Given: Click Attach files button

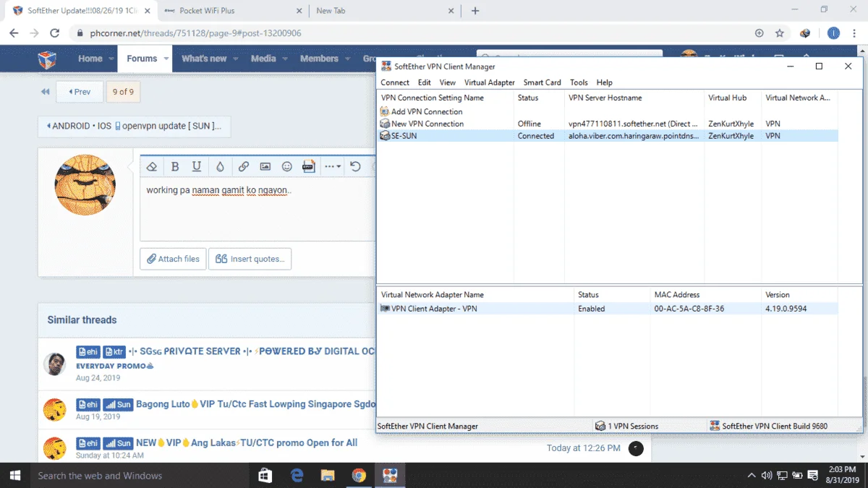Looking at the screenshot, I should point(173,259).
